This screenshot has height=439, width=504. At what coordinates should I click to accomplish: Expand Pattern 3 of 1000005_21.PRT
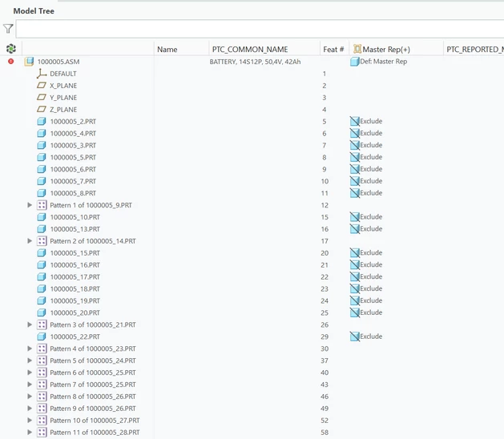(30, 324)
